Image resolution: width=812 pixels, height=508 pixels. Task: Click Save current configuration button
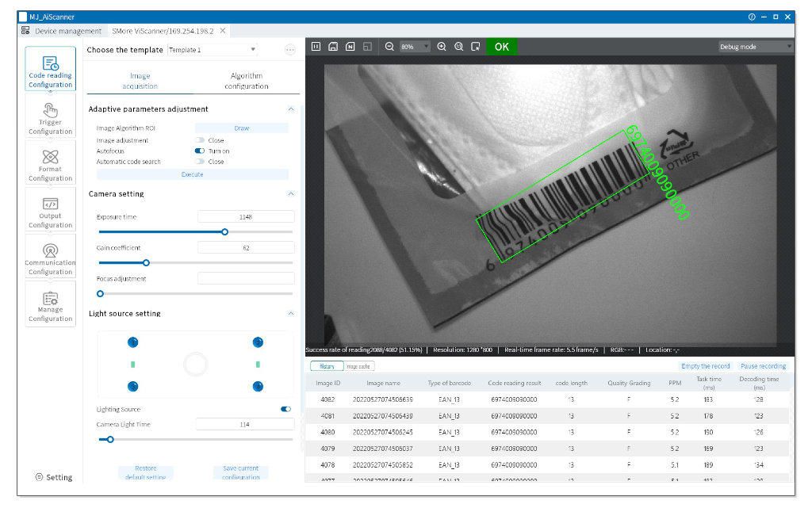pyautogui.click(x=241, y=473)
